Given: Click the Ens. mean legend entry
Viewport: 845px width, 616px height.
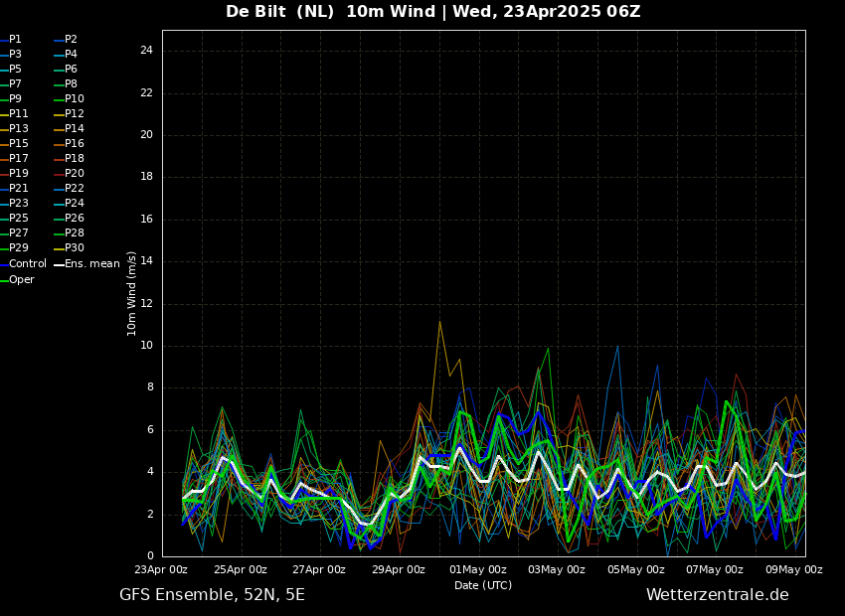Looking at the screenshot, I should click(91, 264).
